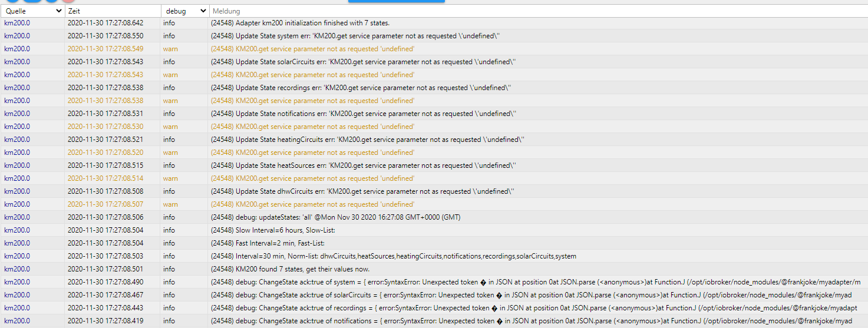Image resolution: width=868 pixels, height=328 pixels.
Task: Click the Meldung message filter field
Action: click(x=538, y=11)
